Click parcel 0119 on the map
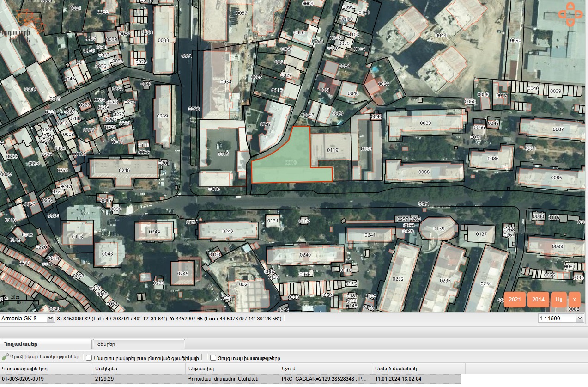Viewport: 588px width, 387px height. click(333, 150)
